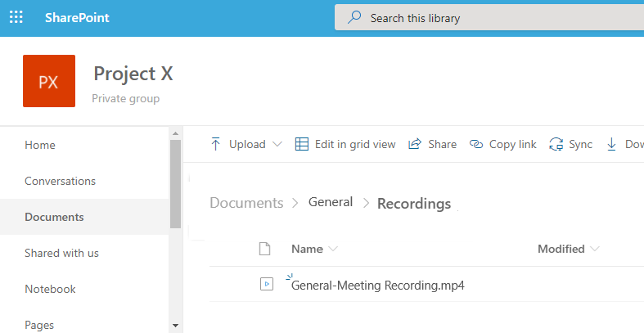Image resolution: width=644 pixels, height=333 pixels.
Task: Go to General folder breadcrumb
Action: [x=331, y=202]
